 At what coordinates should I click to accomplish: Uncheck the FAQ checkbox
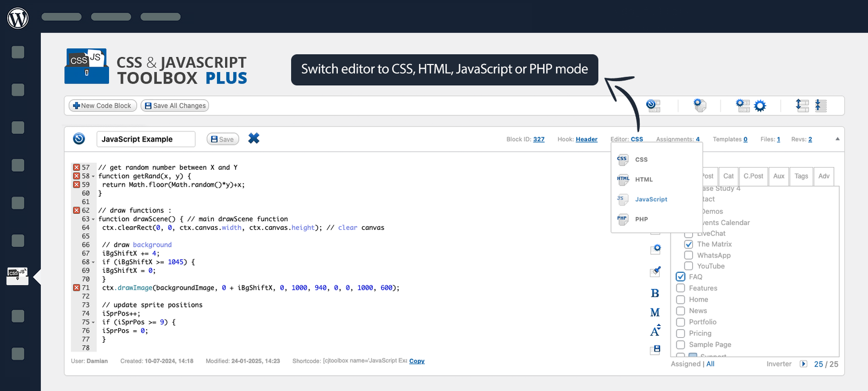click(x=681, y=277)
